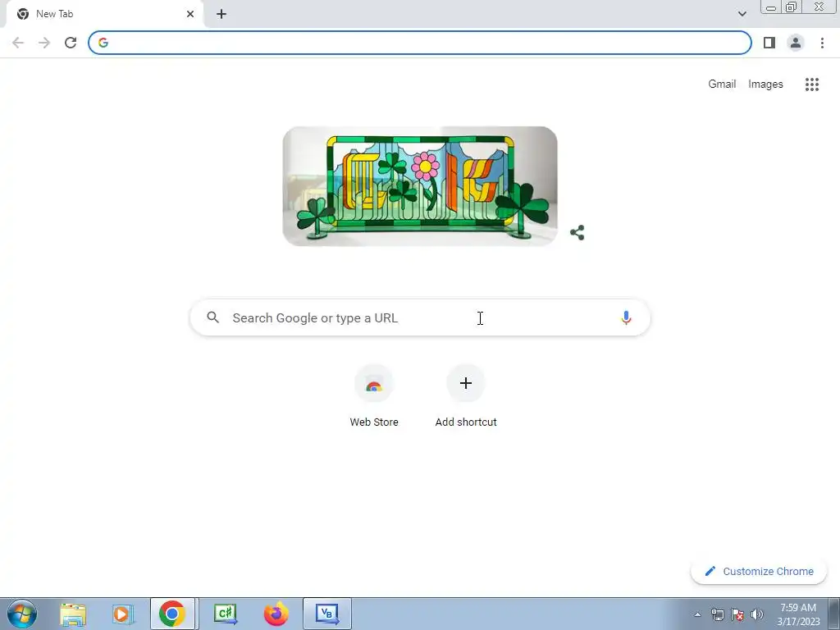
Task: Launch Windows Media Player from taskbar
Action: [x=123, y=614]
